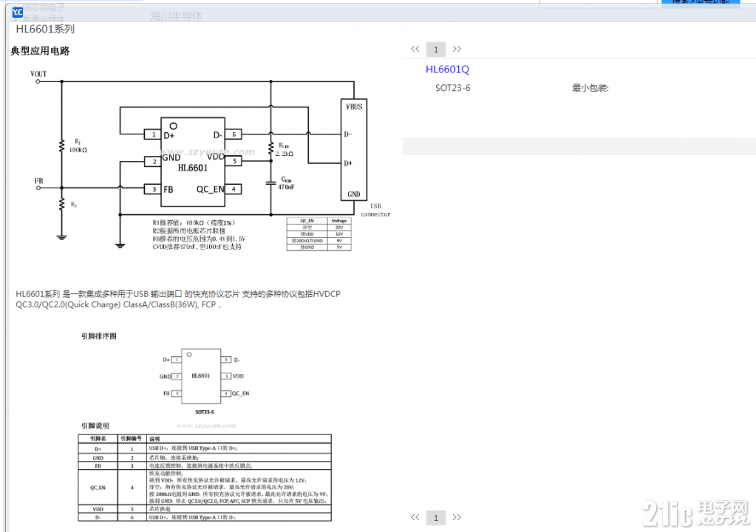This screenshot has height=532, width=756.
Task: Click the "引脚名" column header
Action: pos(98,438)
